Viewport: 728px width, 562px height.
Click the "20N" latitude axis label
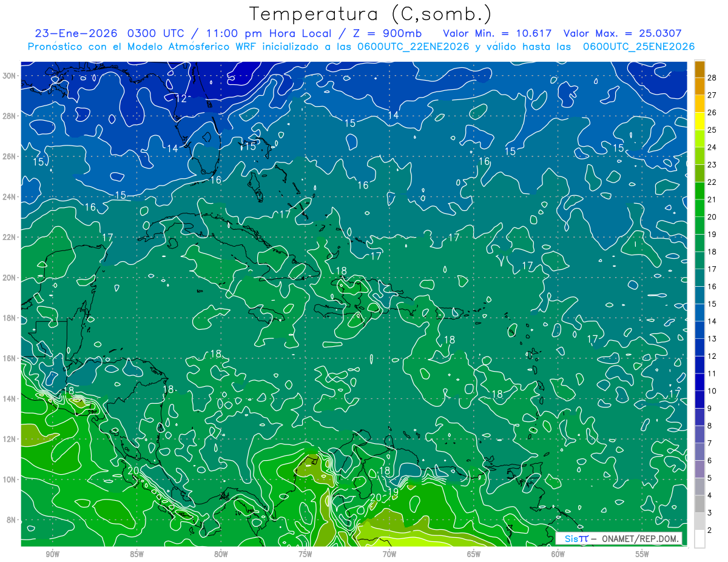pyautogui.click(x=10, y=278)
